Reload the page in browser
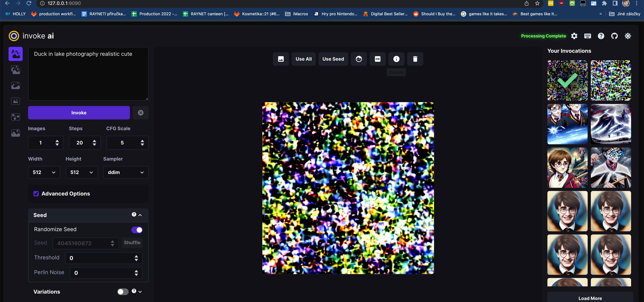The image size is (644, 302). coord(29,3)
